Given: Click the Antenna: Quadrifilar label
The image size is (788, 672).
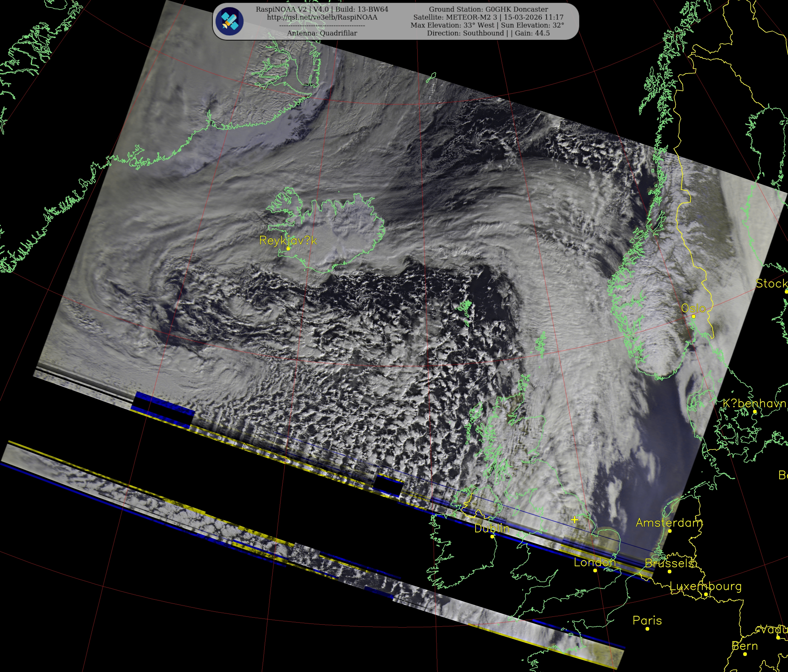Looking at the screenshot, I should pyautogui.click(x=322, y=33).
